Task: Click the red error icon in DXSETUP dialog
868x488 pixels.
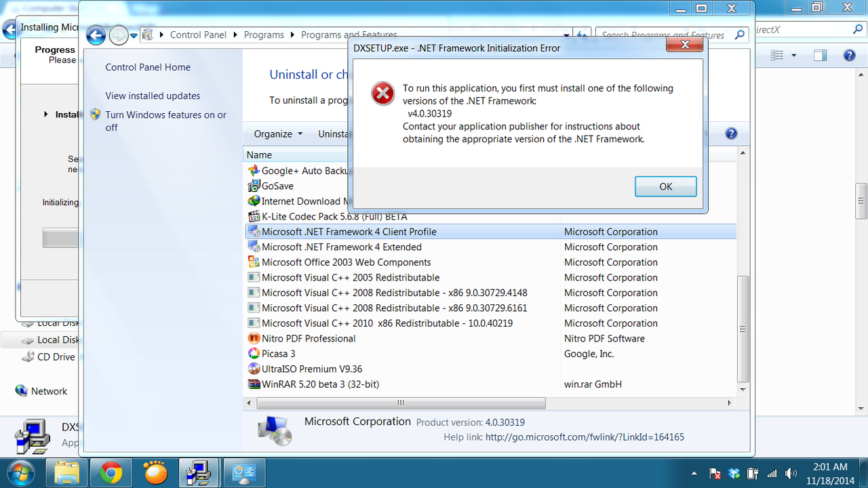Action: 383,94
